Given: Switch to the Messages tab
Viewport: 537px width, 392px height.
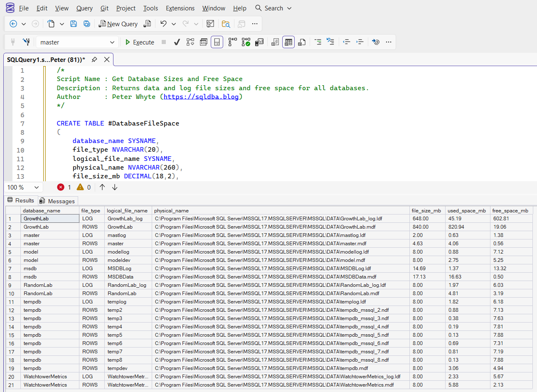Looking at the screenshot, I should pyautogui.click(x=57, y=201).
